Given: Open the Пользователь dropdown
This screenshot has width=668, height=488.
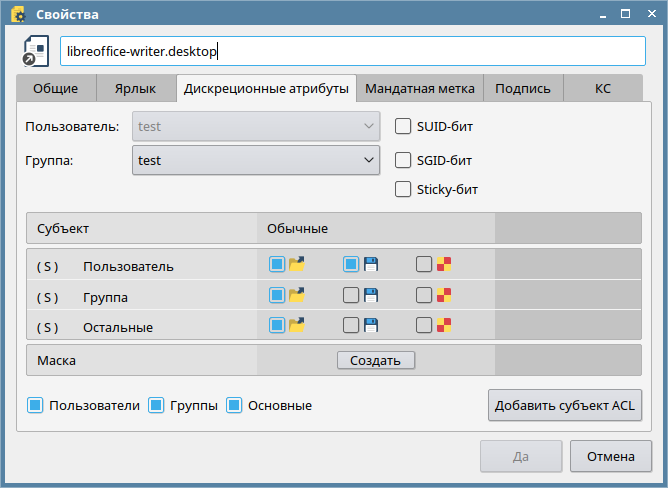Looking at the screenshot, I should [255, 127].
